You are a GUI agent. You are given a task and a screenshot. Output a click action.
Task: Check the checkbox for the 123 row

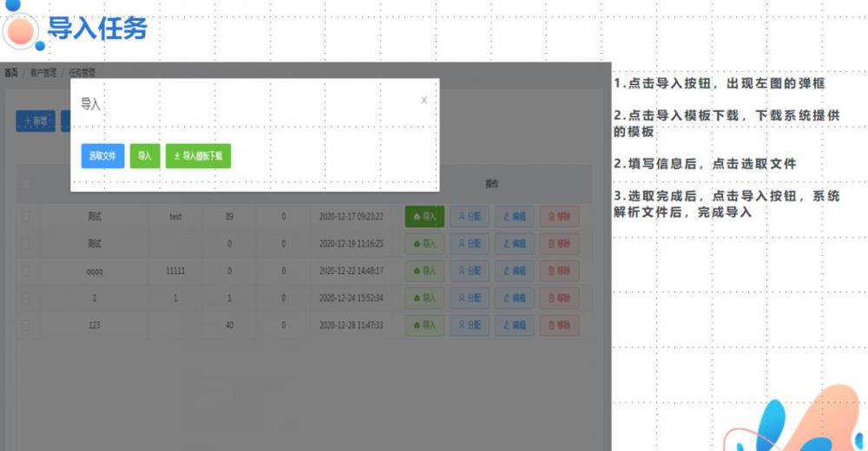click(26, 325)
